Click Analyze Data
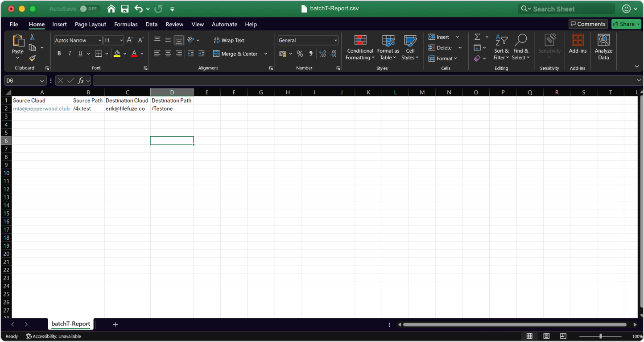Screen dimensions: 644x342 (x=603, y=47)
